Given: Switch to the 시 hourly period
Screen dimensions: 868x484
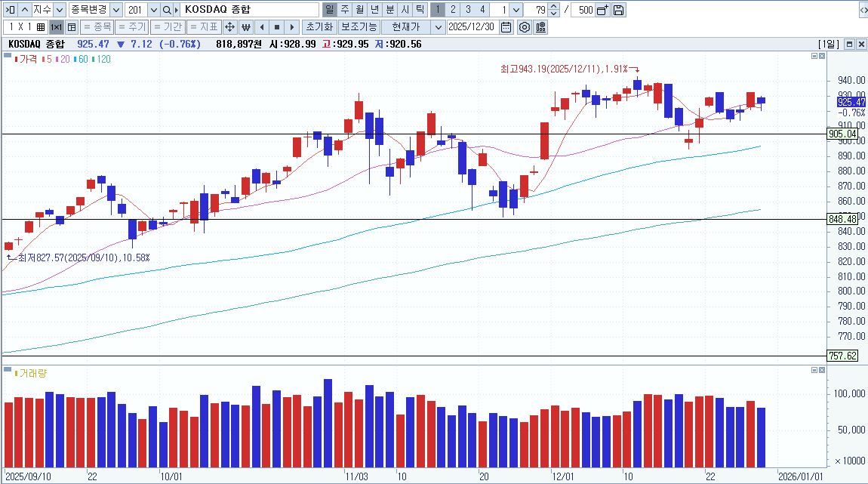Looking at the screenshot, I should click(405, 9).
